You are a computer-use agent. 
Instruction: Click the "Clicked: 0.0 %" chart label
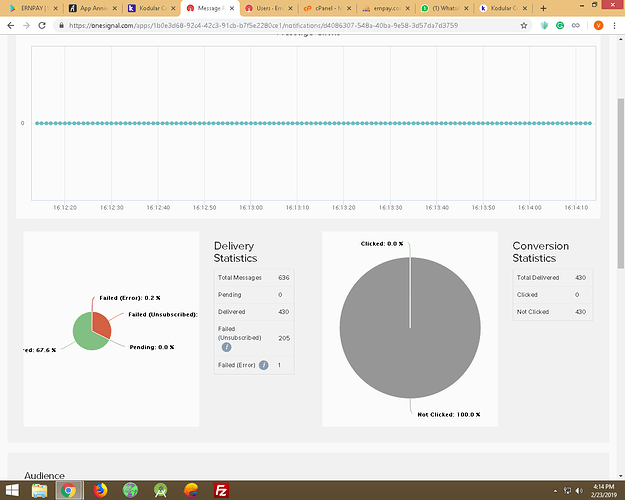pos(382,244)
